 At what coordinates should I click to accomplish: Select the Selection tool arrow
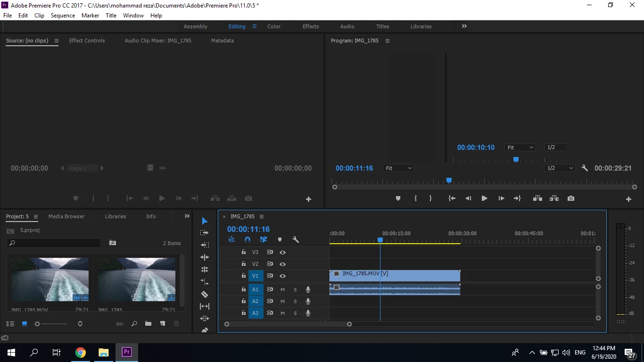click(205, 221)
